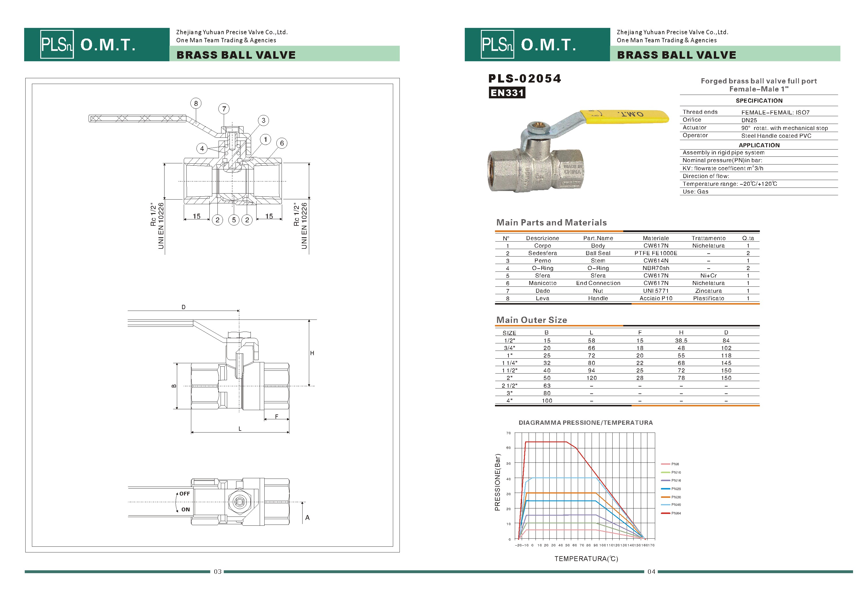Select callout number 7 on the section drawing
This screenshot has height=593, width=868.
click(224, 109)
